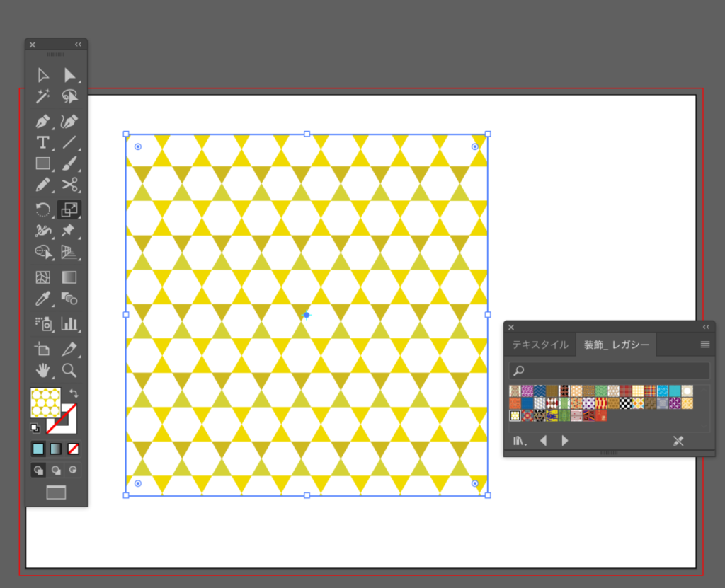Image resolution: width=725 pixels, height=588 pixels.
Task: Select the Rotate tool
Action: 42,209
